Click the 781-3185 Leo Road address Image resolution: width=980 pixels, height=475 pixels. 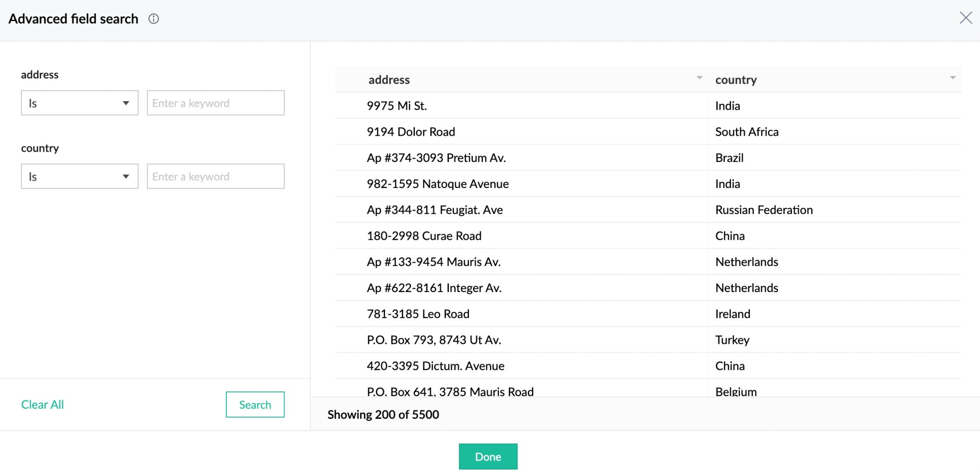point(418,314)
